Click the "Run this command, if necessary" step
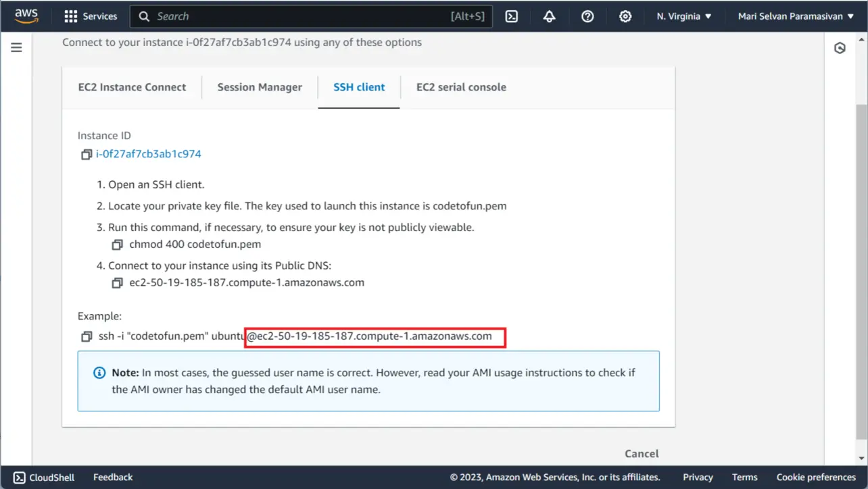 click(291, 228)
